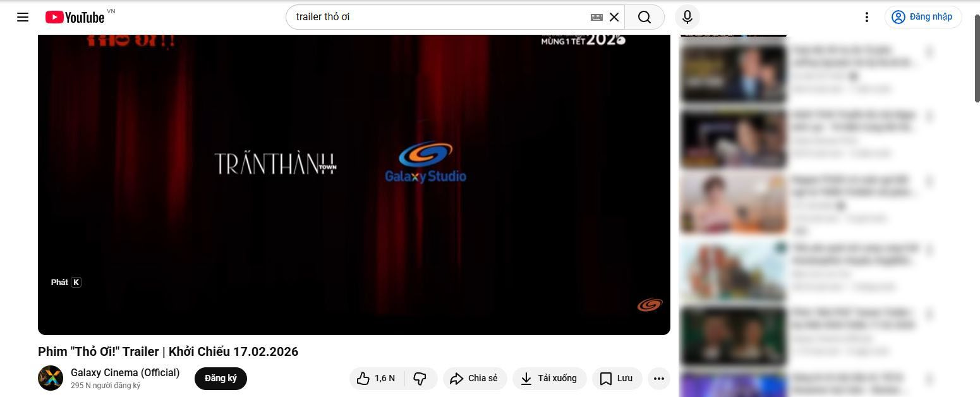980x397 pixels.
Task: Start voice search with the microphone icon
Action: click(687, 17)
